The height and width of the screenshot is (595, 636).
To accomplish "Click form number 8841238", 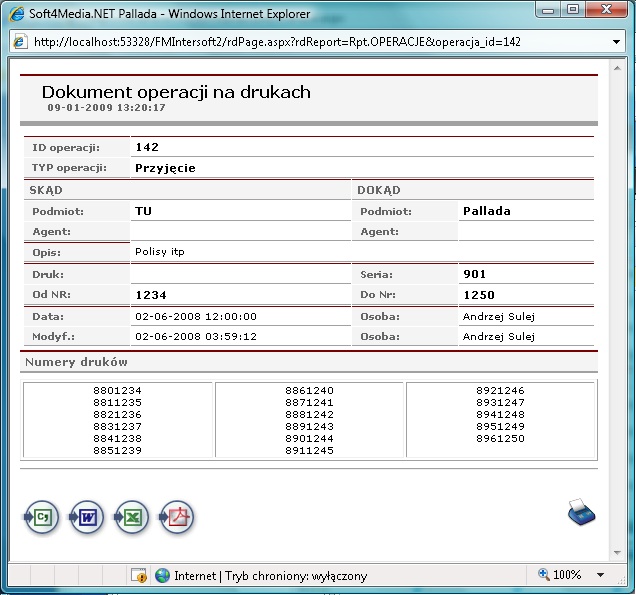I will [x=118, y=438].
